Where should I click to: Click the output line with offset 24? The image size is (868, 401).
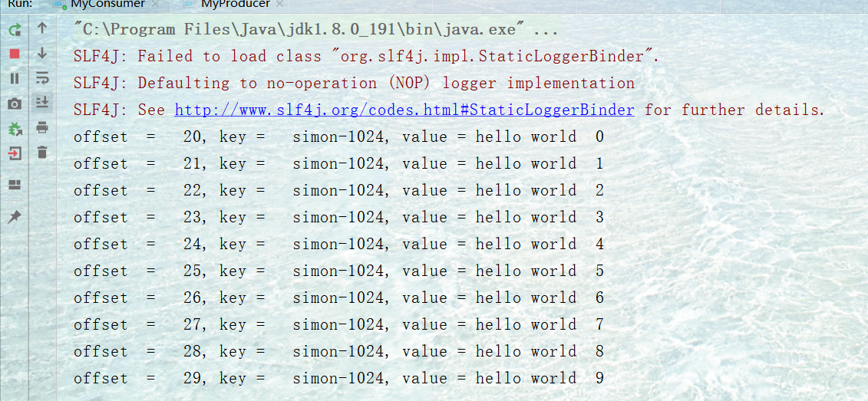(x=338, y=245)
